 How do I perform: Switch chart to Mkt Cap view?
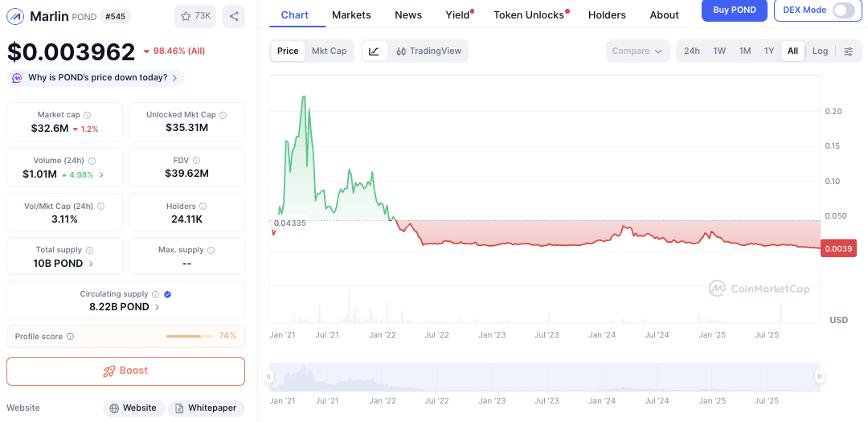(x=329, y=51)
